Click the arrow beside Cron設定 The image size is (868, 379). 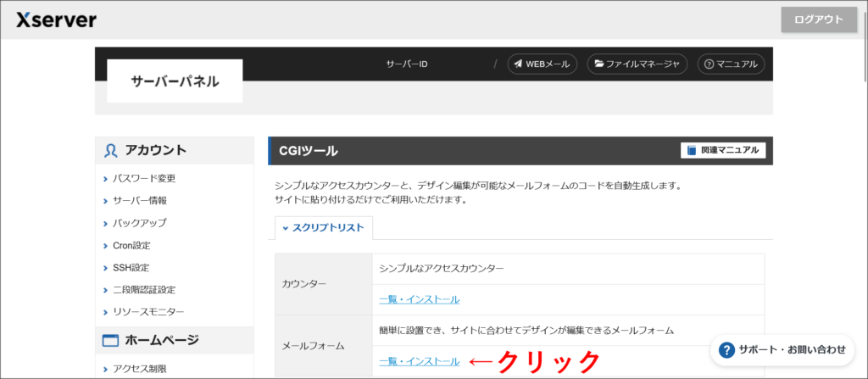[x=105, y=246]
